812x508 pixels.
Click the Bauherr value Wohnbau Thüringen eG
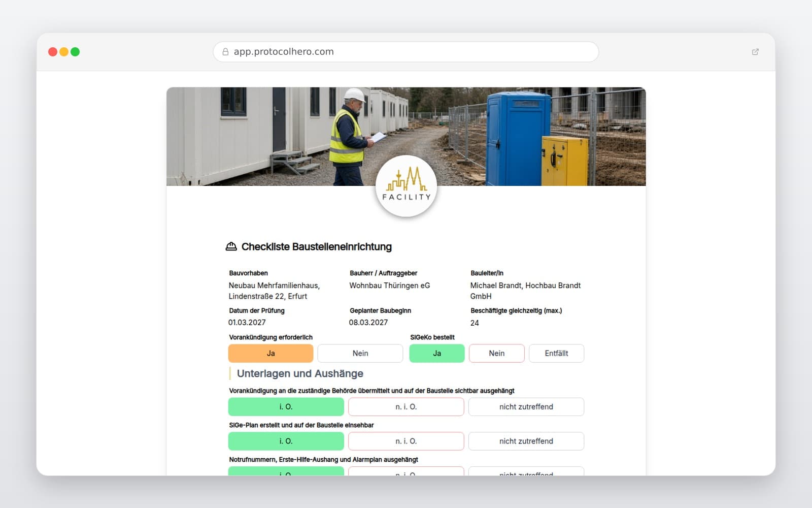coord(390,285)
